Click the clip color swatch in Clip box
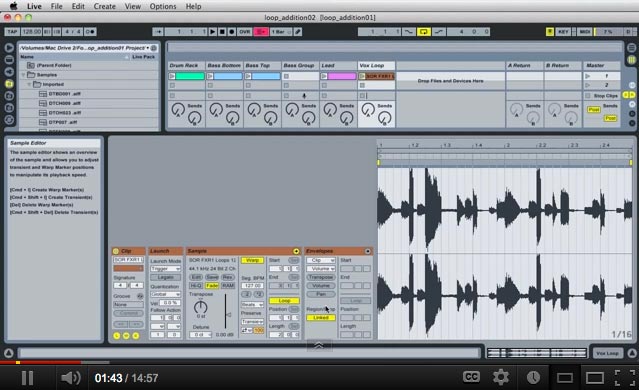Screen dimensions: 639x390 (128, 269)
